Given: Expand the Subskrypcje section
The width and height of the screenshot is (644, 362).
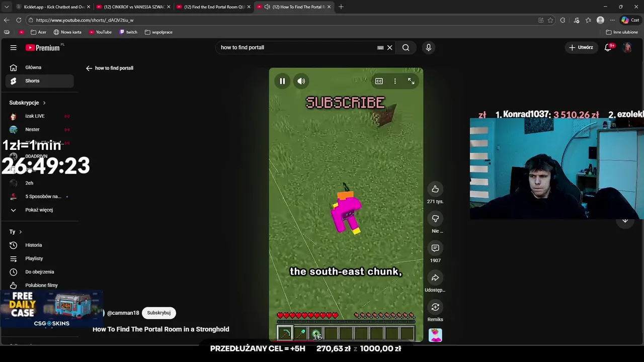Looking at the screenshot, I should [x=27, y=103].
